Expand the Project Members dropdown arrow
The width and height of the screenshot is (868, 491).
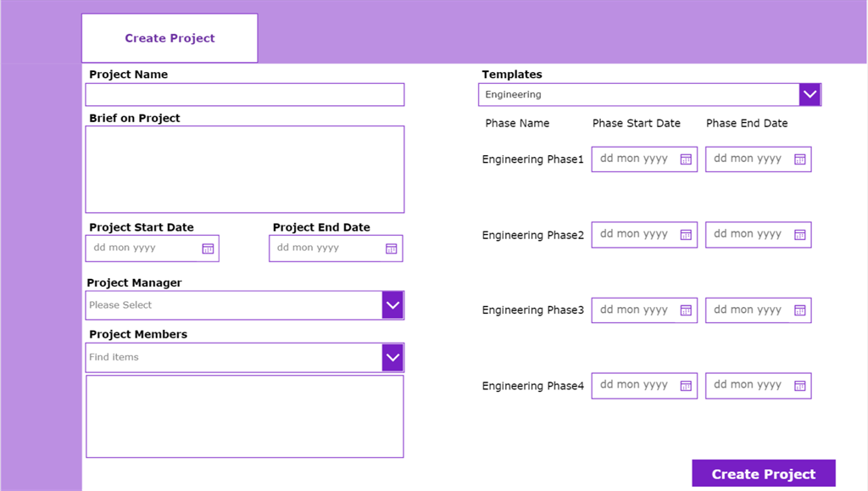click(x=392, y=357)
